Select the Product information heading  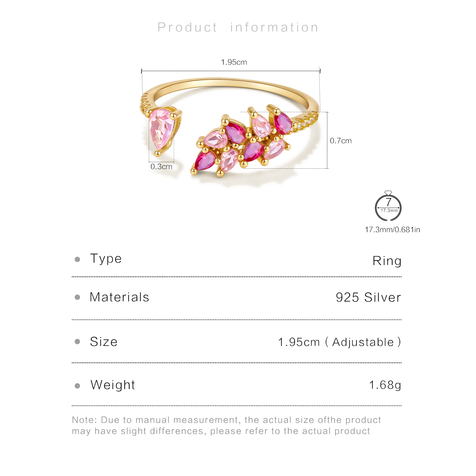(238, 27)
